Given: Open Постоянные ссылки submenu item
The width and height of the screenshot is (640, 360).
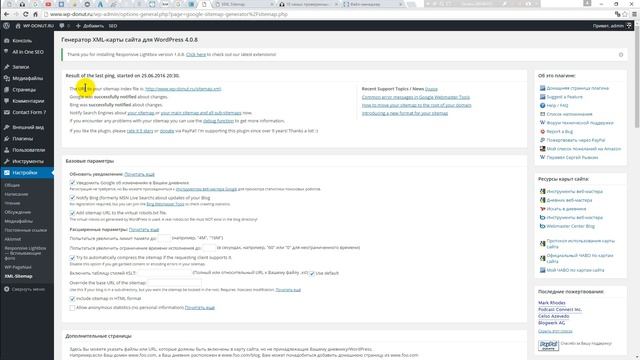Looking at the screenshot, I should coord(25,230).
